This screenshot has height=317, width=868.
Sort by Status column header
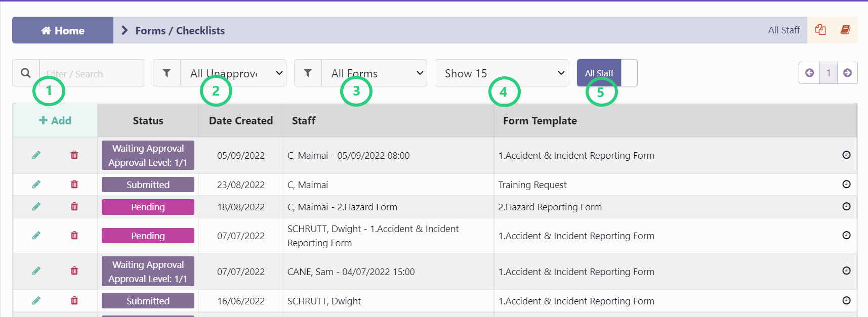pos(148,120)
